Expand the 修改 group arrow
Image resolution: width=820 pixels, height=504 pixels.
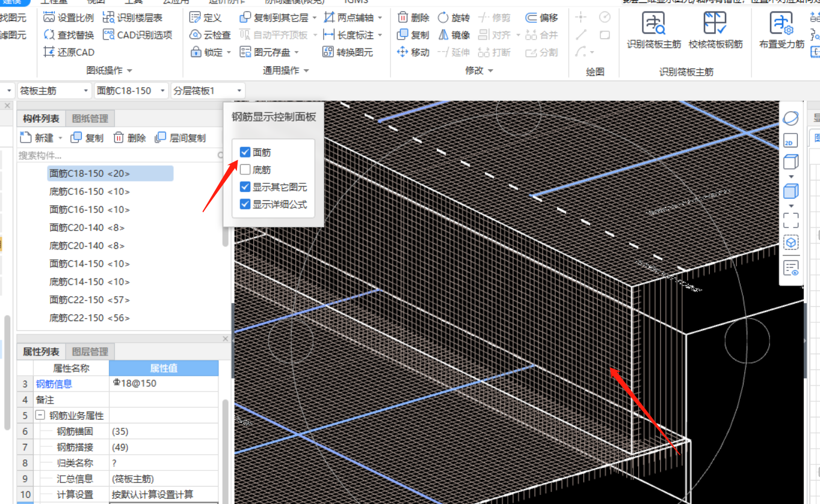(x=490, y=71)
